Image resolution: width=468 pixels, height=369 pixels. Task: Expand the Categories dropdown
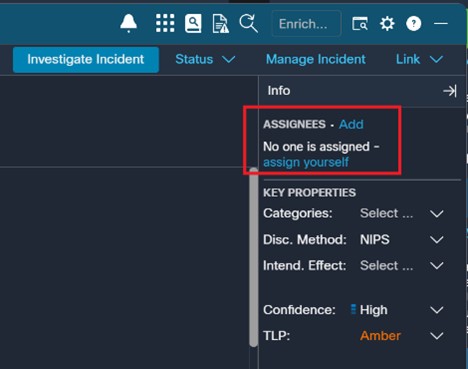click(402, 213)
